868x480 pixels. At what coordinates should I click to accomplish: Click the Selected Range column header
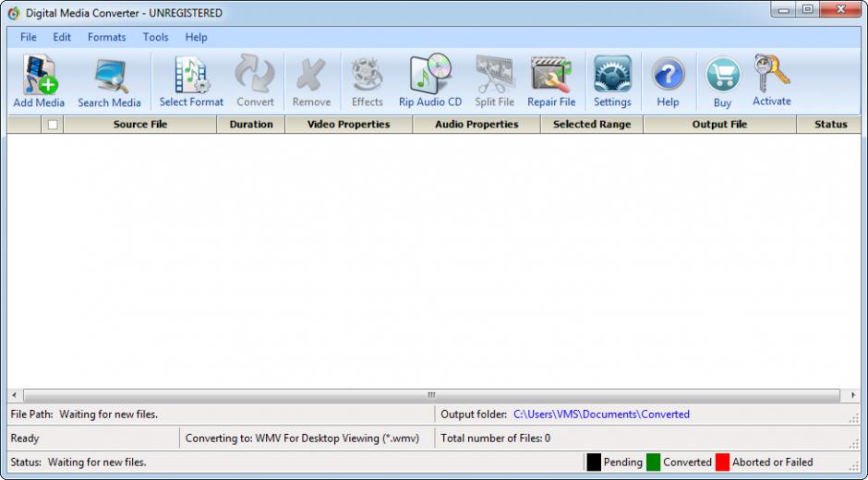[592, 125]
